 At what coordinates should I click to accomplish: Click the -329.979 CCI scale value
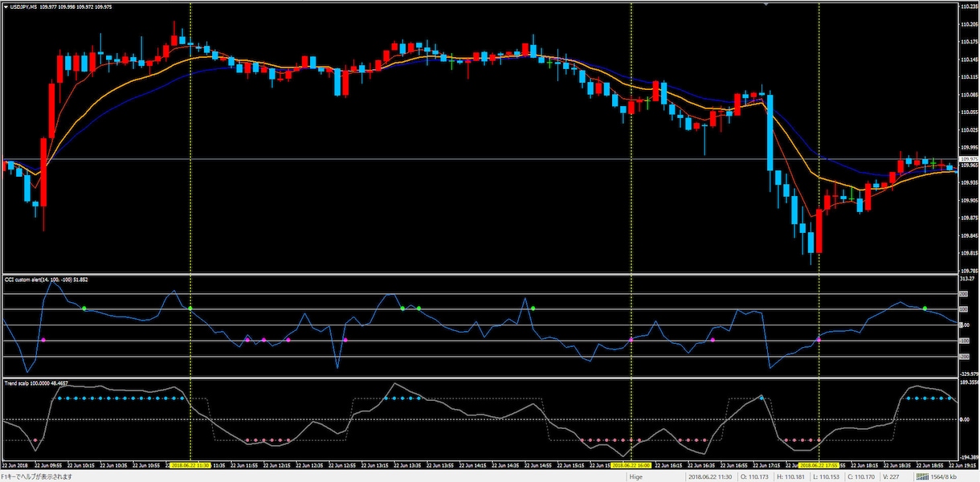pos(969,374)
